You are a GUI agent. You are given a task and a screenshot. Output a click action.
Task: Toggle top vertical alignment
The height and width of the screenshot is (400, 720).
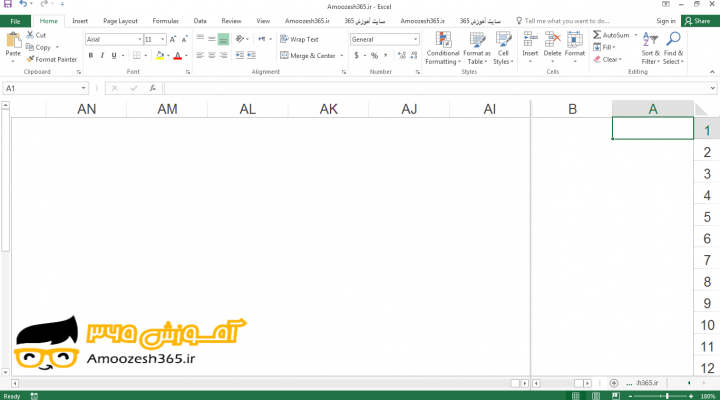point(200,39)
